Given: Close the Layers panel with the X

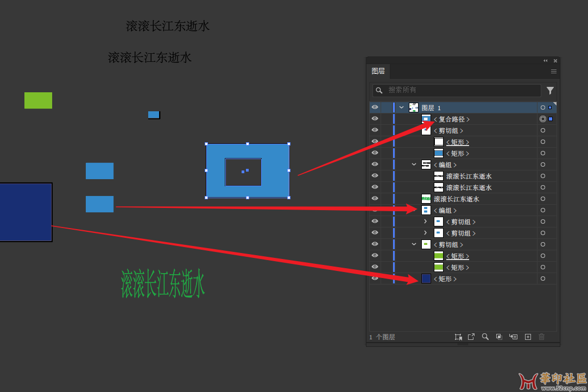Looking at the screenshot, I should pyautogui.click(x=555, y=61).
